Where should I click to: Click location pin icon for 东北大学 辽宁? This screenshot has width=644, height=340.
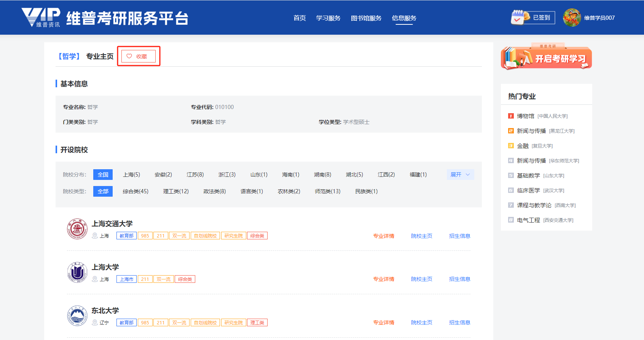click(x=95, y=322)
